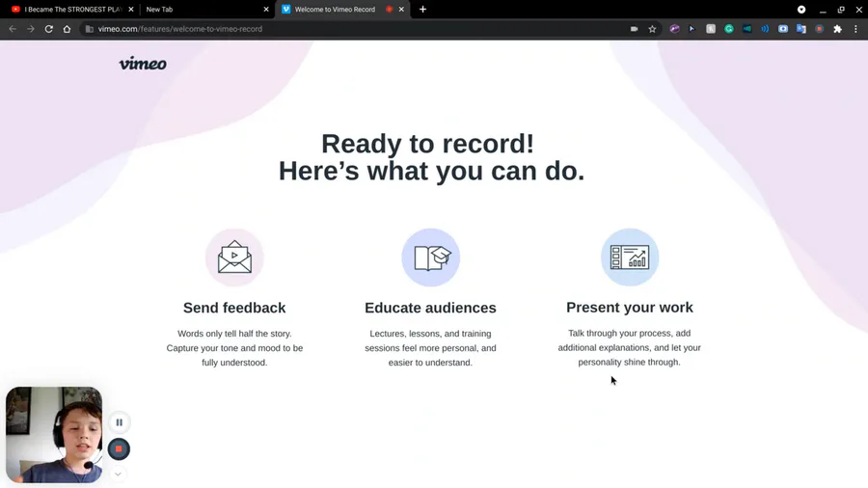Open the gray square extension icon
868x488 pixels.
coord(711,29)
